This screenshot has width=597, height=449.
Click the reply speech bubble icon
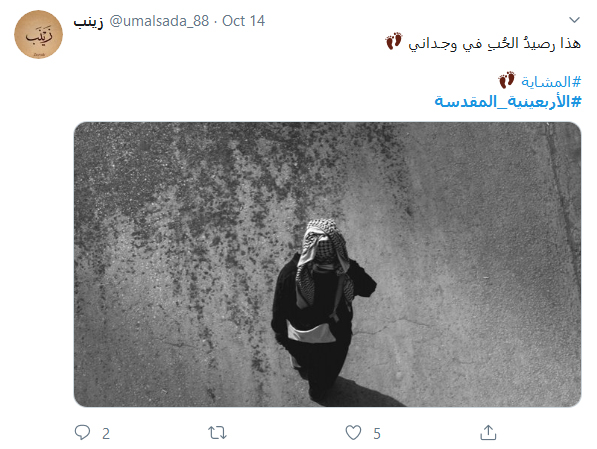(82, 433)
